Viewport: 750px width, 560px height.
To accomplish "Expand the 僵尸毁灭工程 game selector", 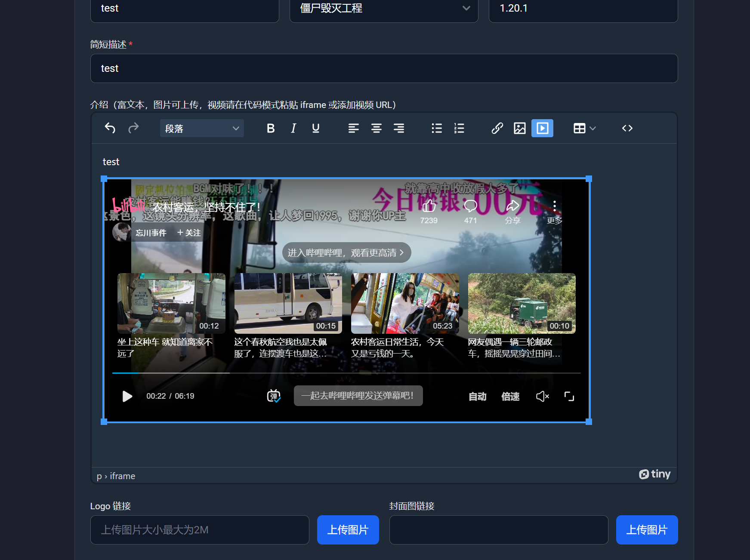I will (x=384, y=8).
